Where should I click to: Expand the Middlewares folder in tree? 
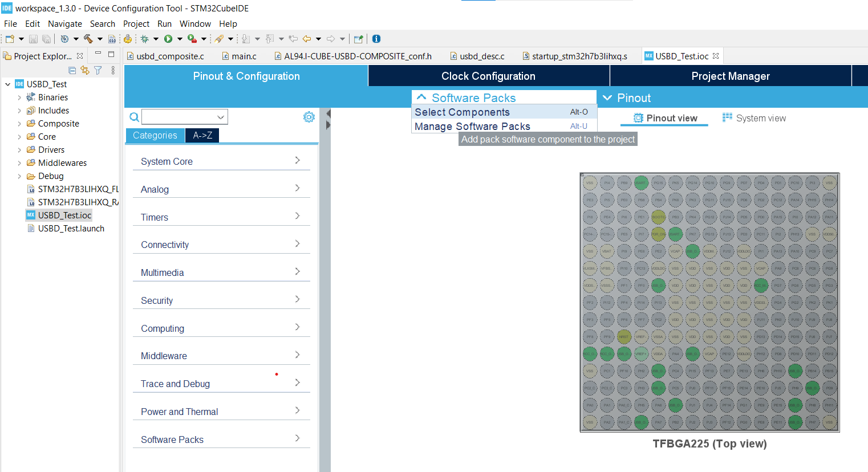tap(19, 163)
